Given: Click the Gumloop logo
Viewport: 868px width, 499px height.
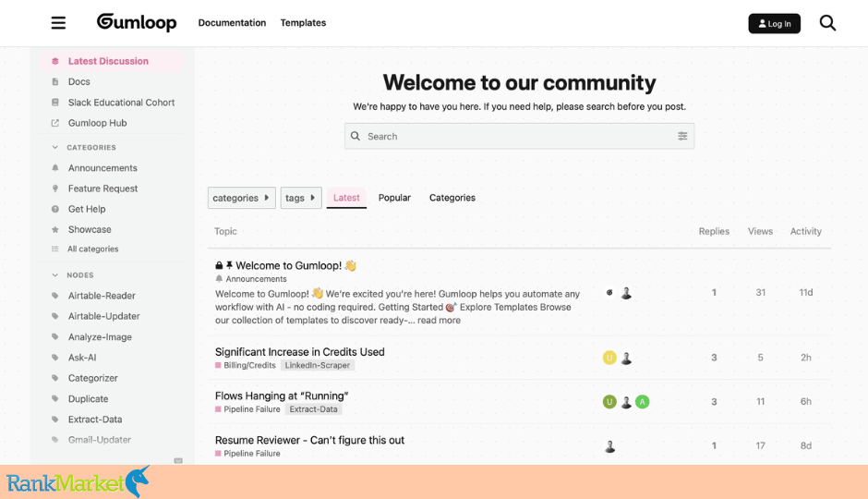Looking at the screenshot, I should (x=137, y=22).
